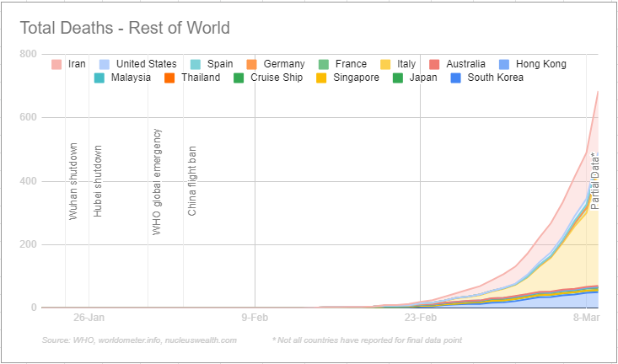Click the Iran legend color swatch
Image resolution: width=618 pixels, height=364 pixels.
[57, 64]
